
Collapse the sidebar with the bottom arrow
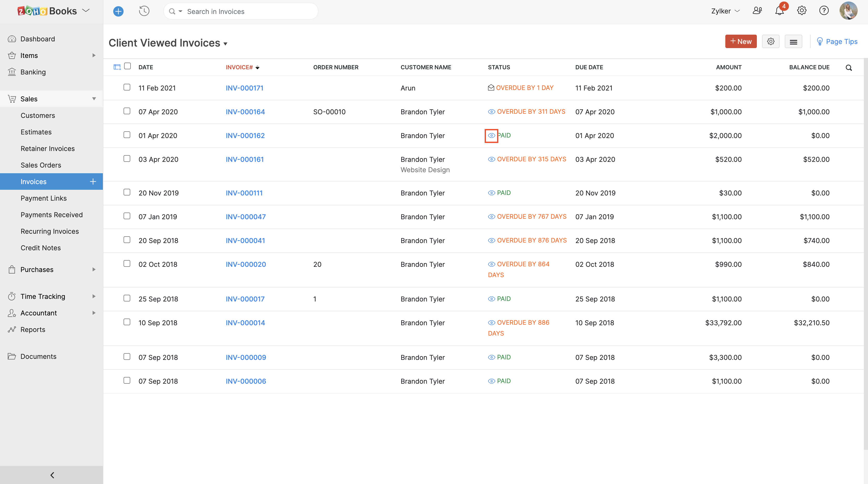tap(52, 475)
